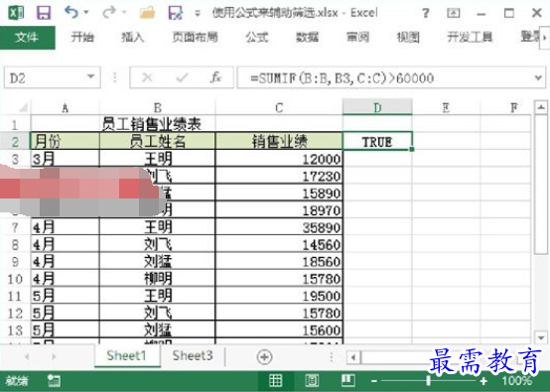Click the macro recording icon in status bar

pyautogui.click(x=54, y=381)
